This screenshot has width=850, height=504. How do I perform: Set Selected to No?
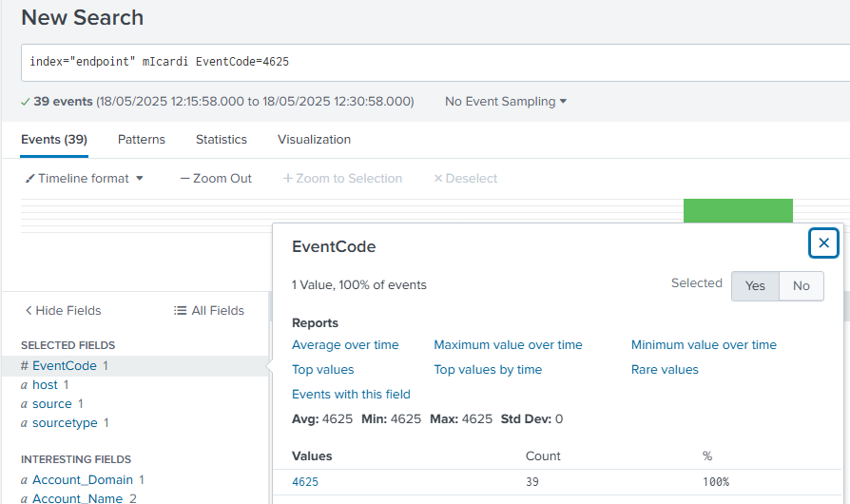pos(802,286)
